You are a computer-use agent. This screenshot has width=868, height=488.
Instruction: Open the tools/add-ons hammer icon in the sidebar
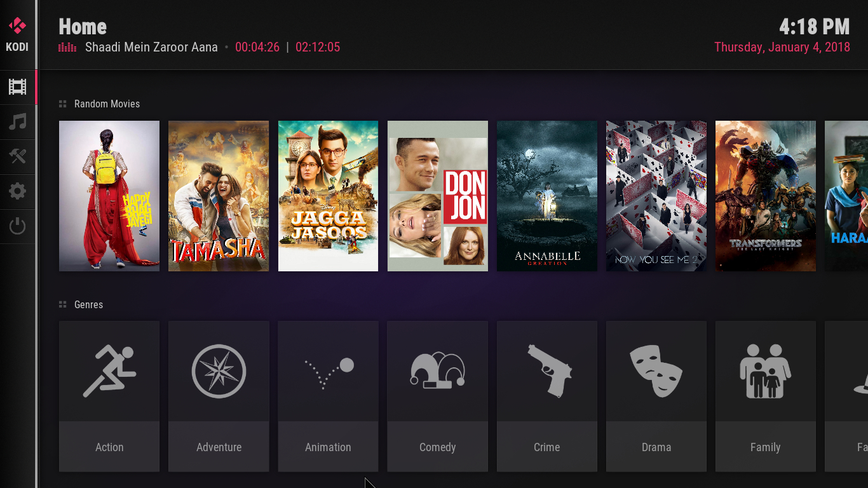click(17, 156)
